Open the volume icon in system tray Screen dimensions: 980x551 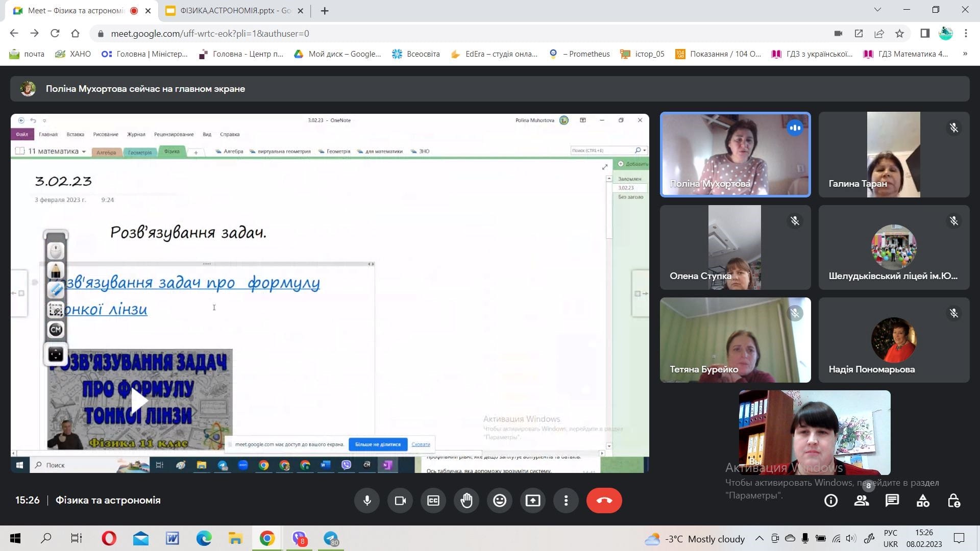850,538
